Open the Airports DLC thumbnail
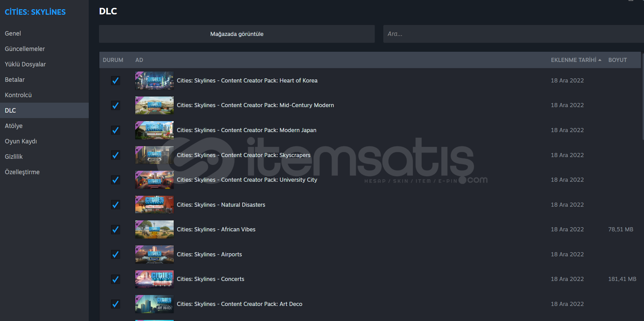Image resolution: width=644 pixels, height=321 pixels. [x=154, y=254]
